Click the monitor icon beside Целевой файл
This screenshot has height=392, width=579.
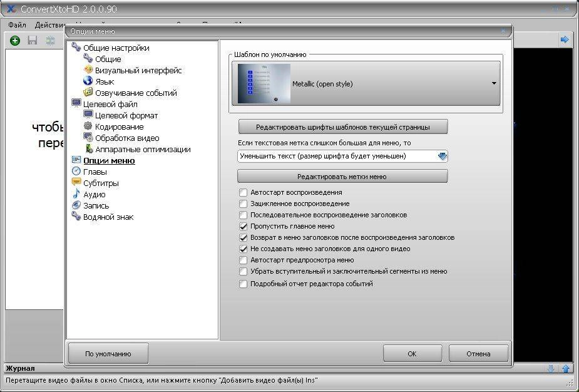[x=76, y=103]
